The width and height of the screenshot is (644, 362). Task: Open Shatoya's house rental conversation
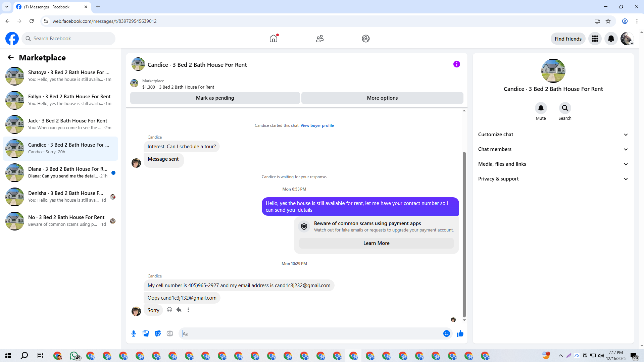tap(60, 76)
